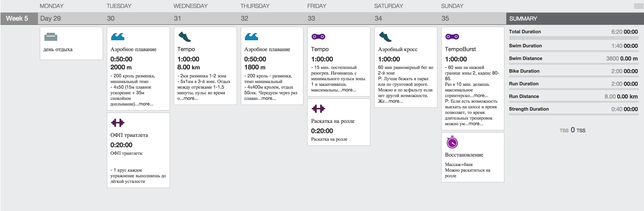This screenshot has height=211, width=644.
Task: Click the running shoe icon on Saturday
Action: 385,37
